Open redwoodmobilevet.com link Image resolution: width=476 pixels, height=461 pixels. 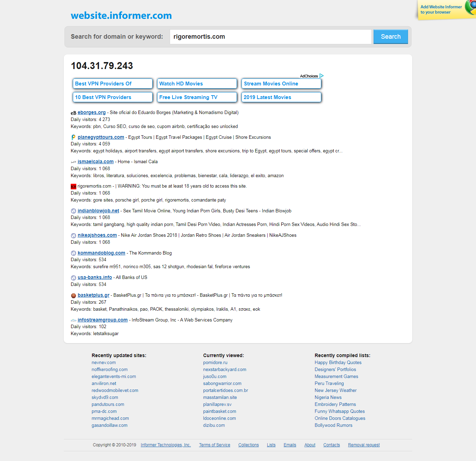click(x=115, y=391)
